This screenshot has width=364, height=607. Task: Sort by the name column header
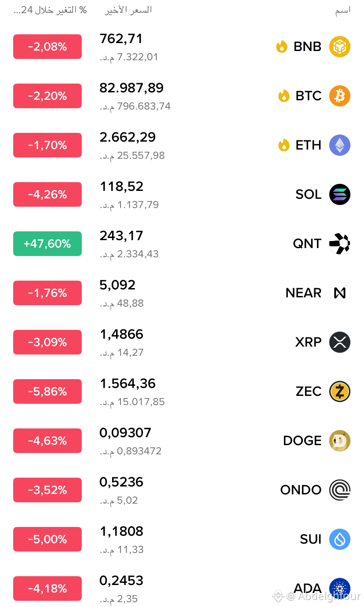(x=343, y=11)
